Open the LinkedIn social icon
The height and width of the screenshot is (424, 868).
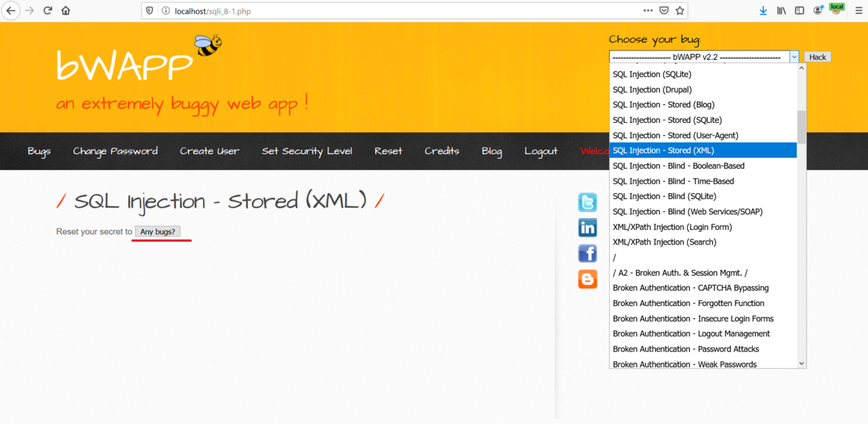(587, 228)
